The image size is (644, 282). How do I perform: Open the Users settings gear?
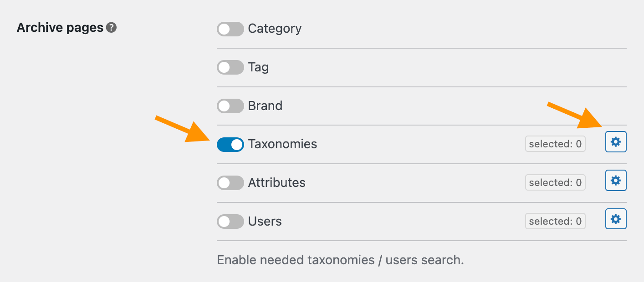coord(616,220)
